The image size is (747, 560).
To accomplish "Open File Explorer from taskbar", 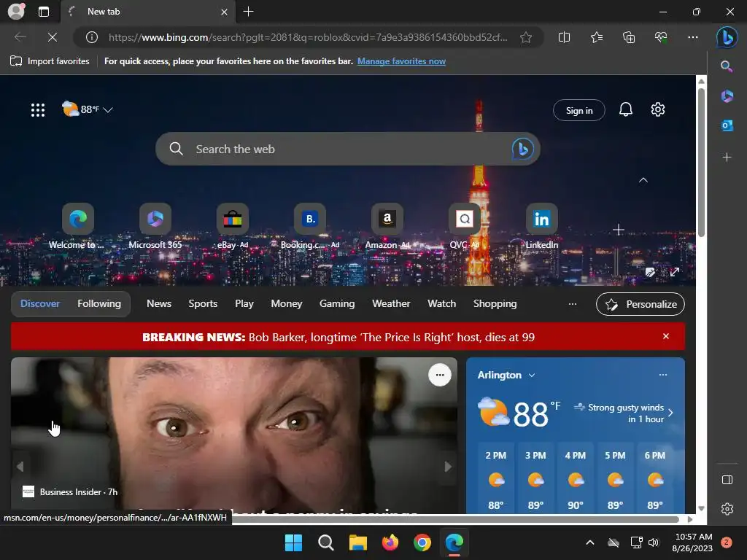I will (357, 542).
